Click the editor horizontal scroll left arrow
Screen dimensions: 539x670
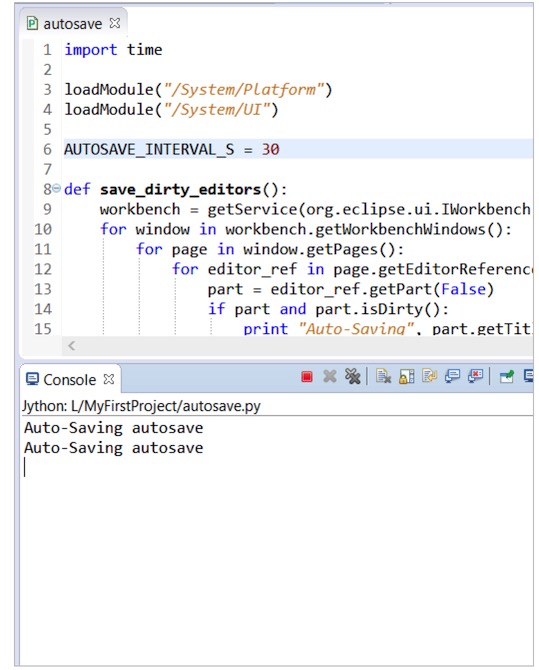click(71, 346)
